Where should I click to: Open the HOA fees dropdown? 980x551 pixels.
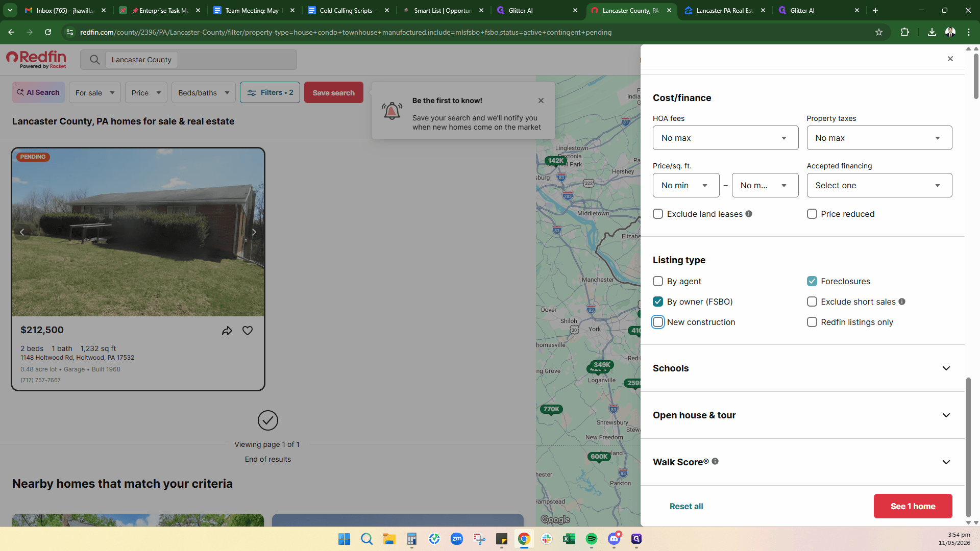coord(725,138)
